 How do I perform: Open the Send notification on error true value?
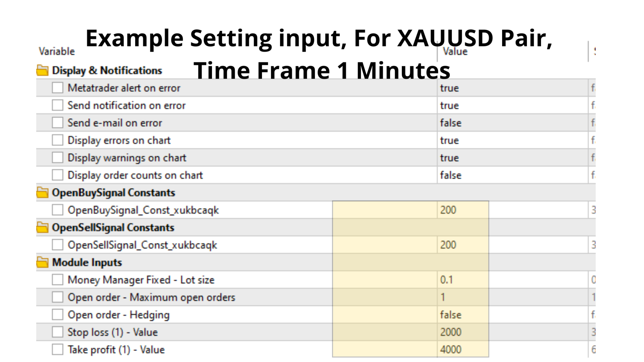(x=449, y=106)
